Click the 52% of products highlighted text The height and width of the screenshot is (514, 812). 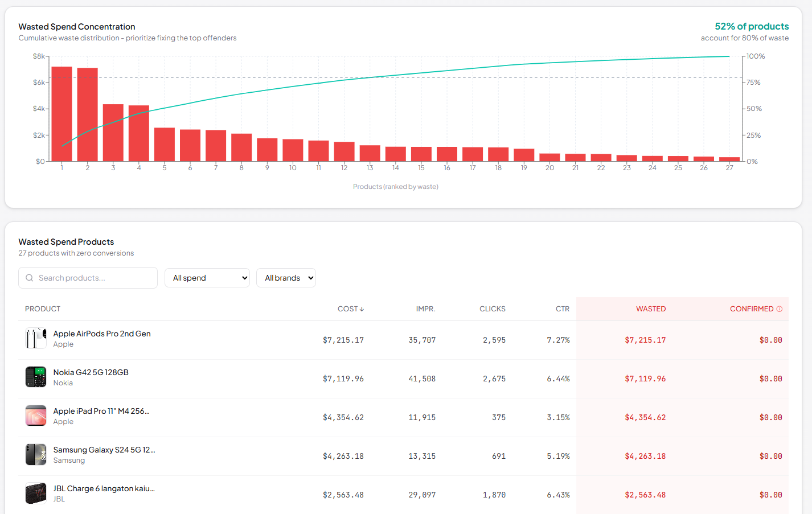(752, 26)
